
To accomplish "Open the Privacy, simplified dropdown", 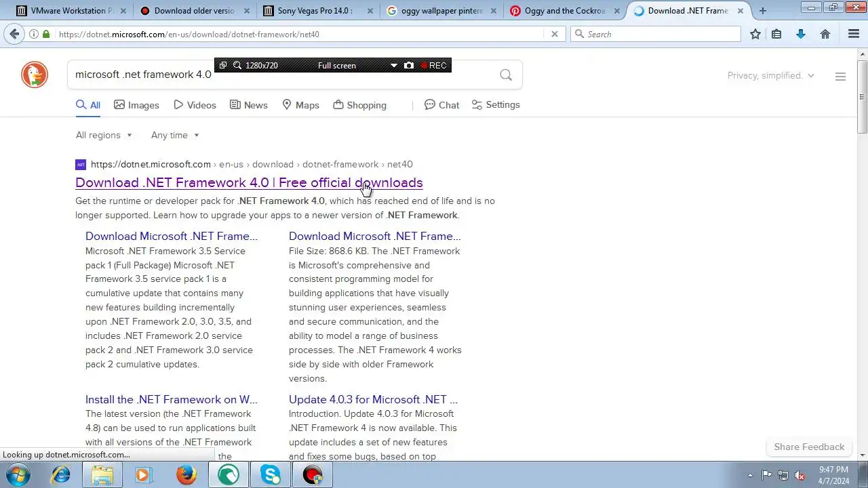I will click(770, 75).
